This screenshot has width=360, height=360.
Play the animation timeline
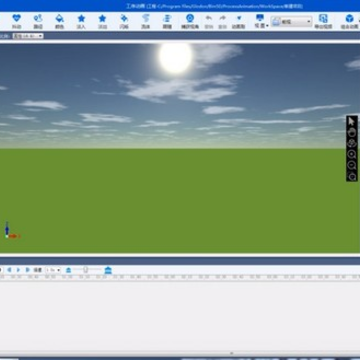[18, 270]
